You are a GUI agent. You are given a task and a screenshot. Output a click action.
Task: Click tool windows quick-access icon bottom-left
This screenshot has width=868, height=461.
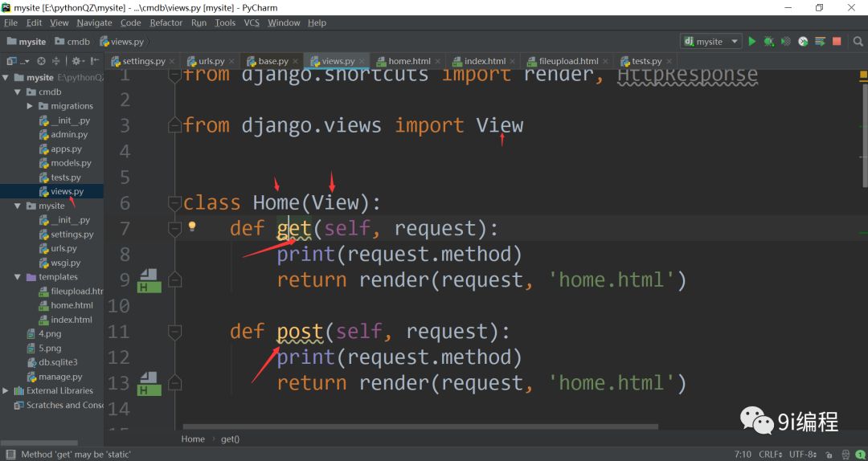[x=10, y=455]
